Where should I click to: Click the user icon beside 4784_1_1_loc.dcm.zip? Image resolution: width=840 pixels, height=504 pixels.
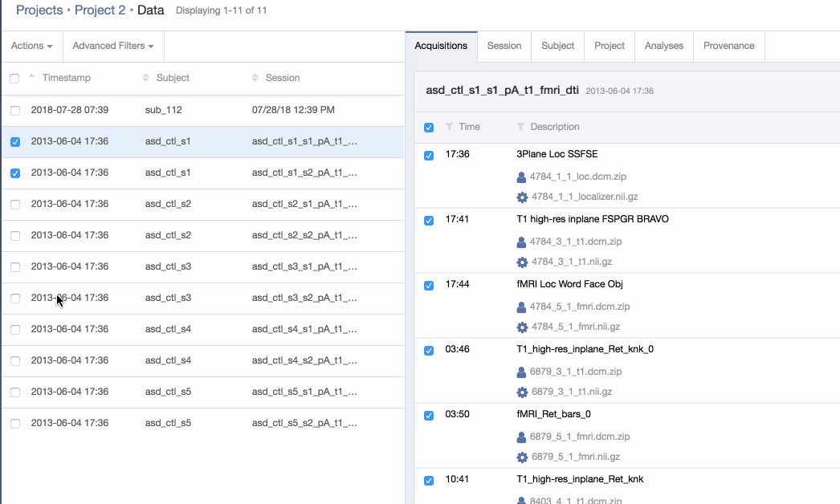[521, 177]
